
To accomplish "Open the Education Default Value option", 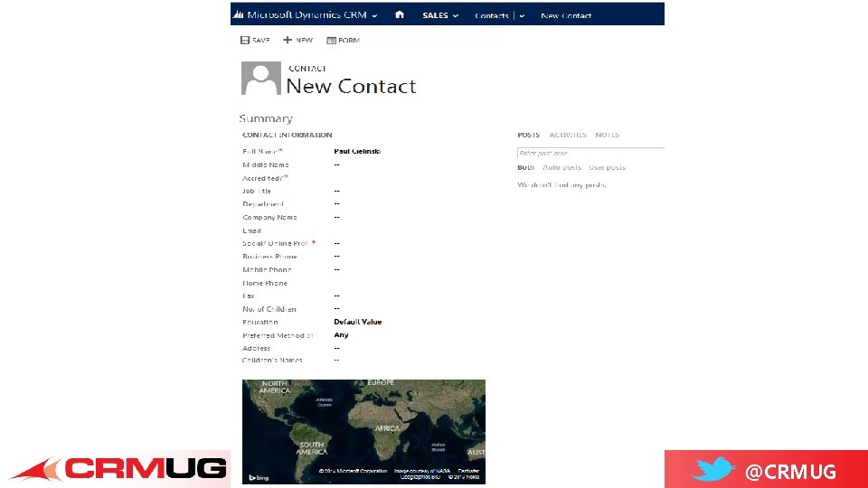I will (x=358, y=322).
